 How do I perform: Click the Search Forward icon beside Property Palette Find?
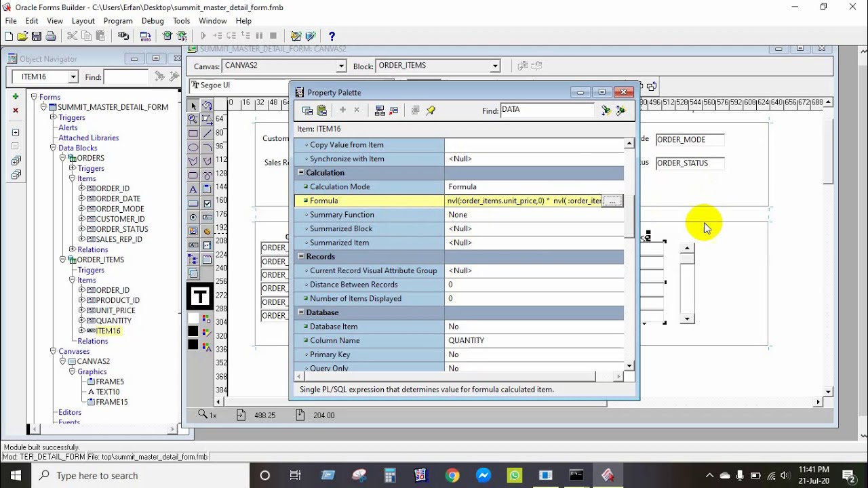point(606,110)
